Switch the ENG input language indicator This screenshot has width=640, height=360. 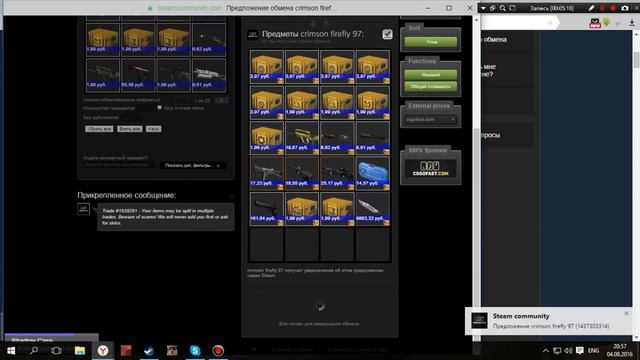point(593,351)
